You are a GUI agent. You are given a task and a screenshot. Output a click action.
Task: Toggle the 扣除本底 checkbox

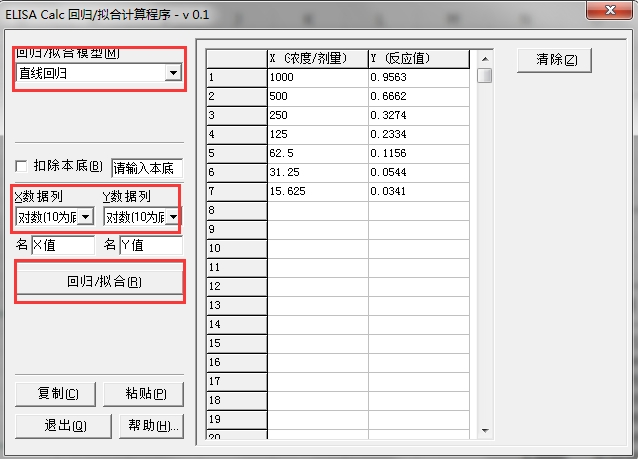[21, 166]
